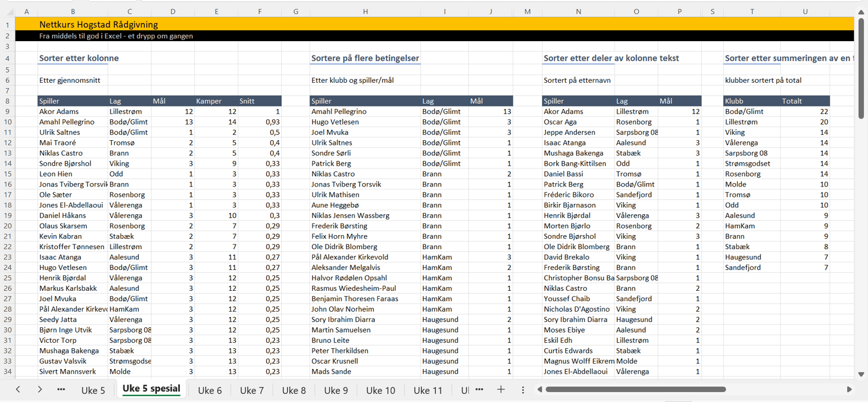Select the total value 22 for Bodø/Glimt
This screenshot has height=402, width=868.
pos(805,111)
